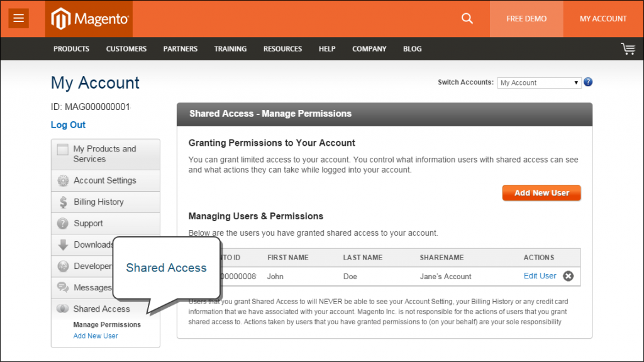
Task: Remove user John Doe with X icon
Action: pos(569,277)
